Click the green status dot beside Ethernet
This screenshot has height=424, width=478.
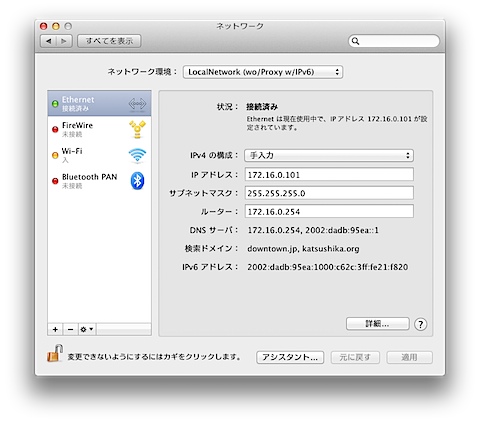pyautogui.click(x=55, y=104)
